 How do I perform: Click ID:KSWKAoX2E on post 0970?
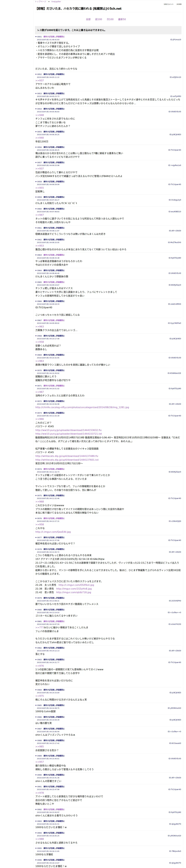coord(174,373)
